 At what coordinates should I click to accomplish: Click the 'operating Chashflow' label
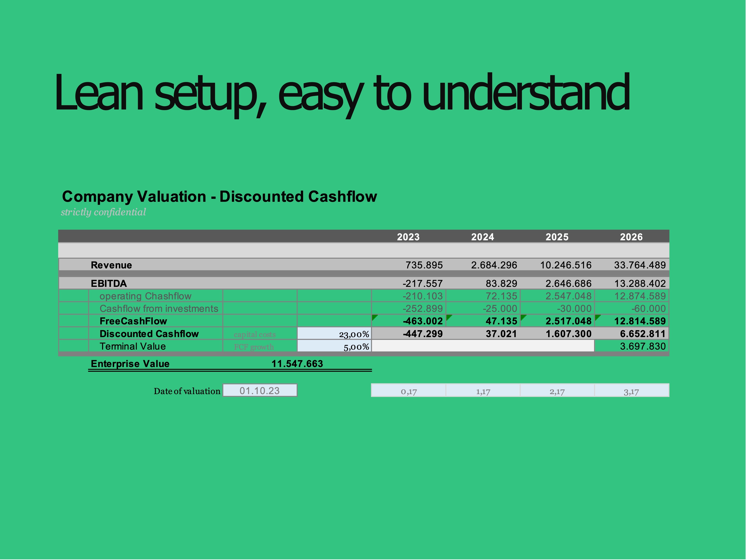pyautogui.click(x=145, y=296)
